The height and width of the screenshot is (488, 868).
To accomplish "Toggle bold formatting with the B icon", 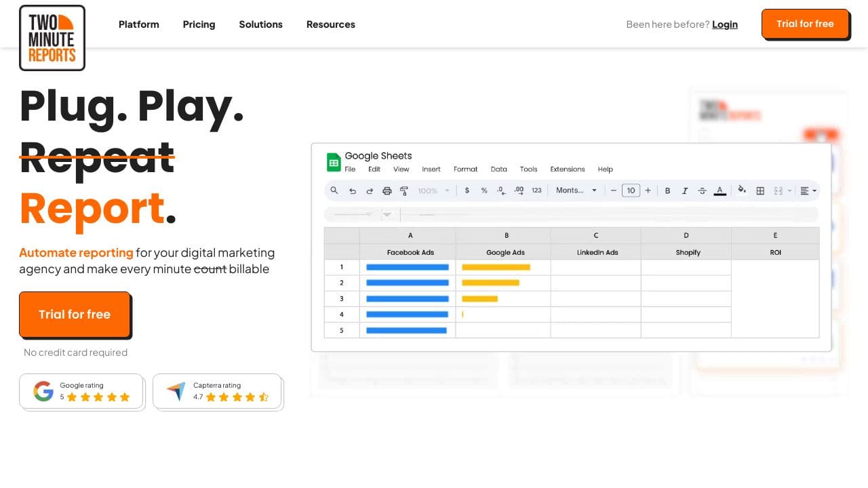I will point(667,190).
